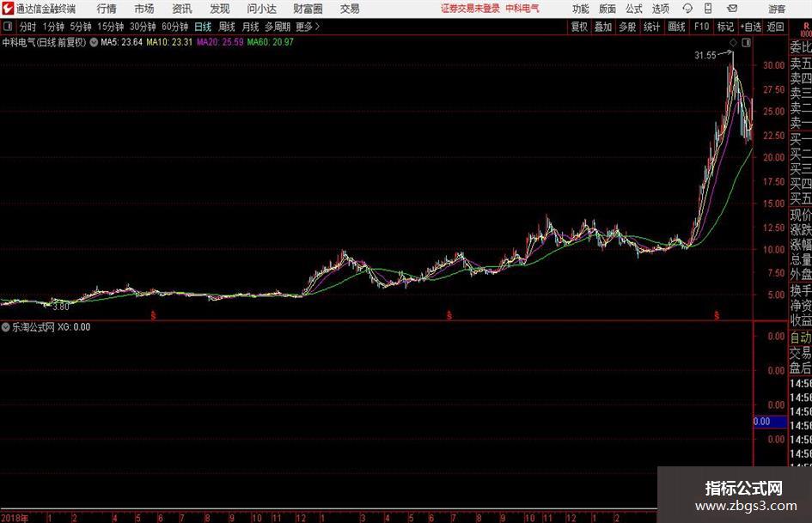Click 2018年 on the time axis
The image size is (812, 523).
tap(14, 518)
